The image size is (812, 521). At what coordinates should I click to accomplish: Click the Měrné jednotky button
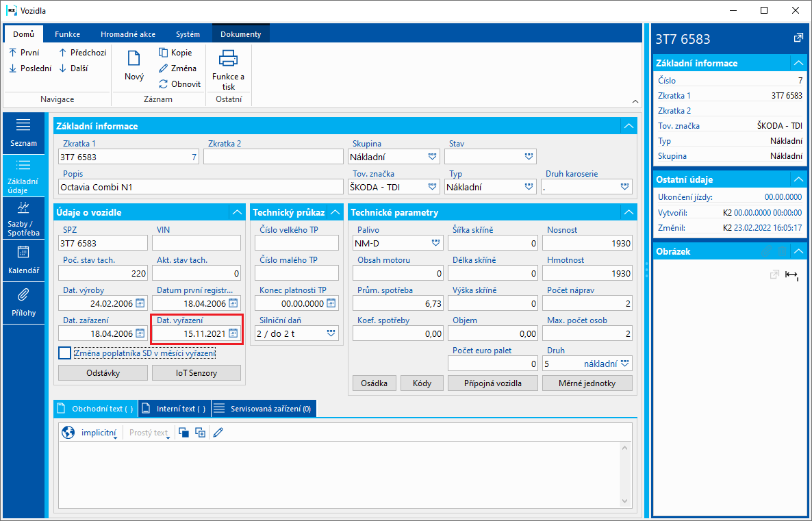pos(587,383)
